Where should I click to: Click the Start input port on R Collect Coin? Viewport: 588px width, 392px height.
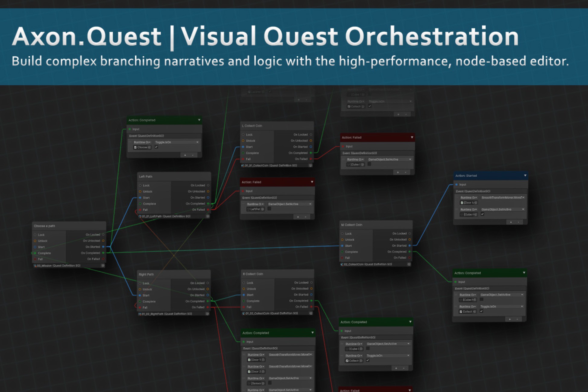244,295
